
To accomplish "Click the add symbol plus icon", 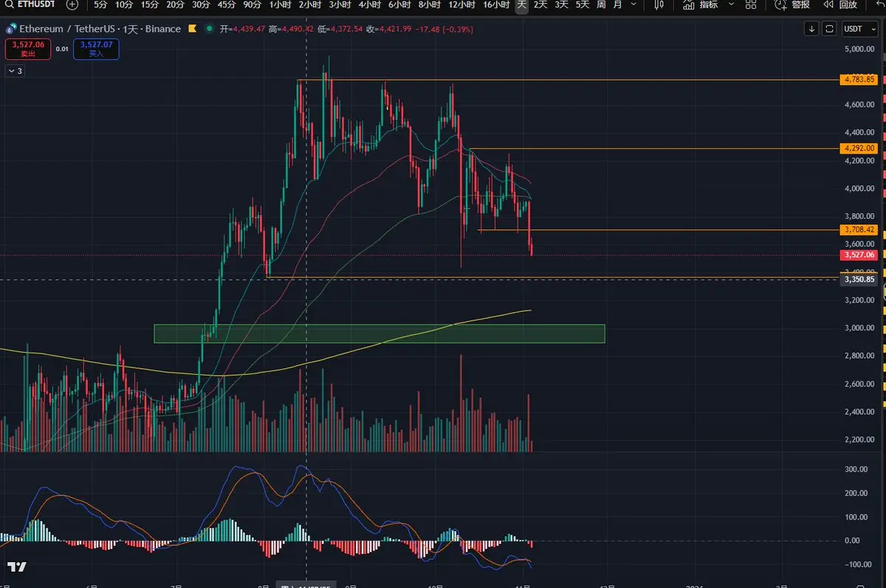I will (72, 4).
